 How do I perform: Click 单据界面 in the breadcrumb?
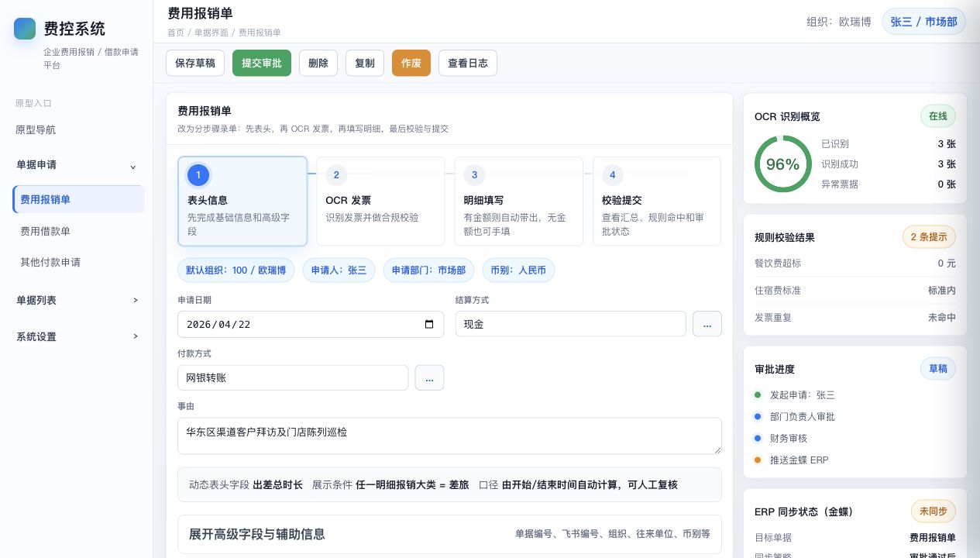pyautogui.click(x=211, y=33)
